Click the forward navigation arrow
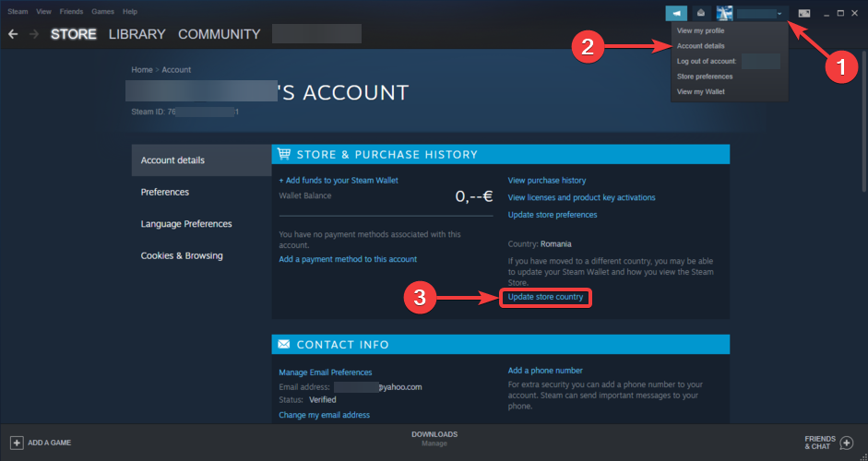The image size is (868, 461). (34, 34)
